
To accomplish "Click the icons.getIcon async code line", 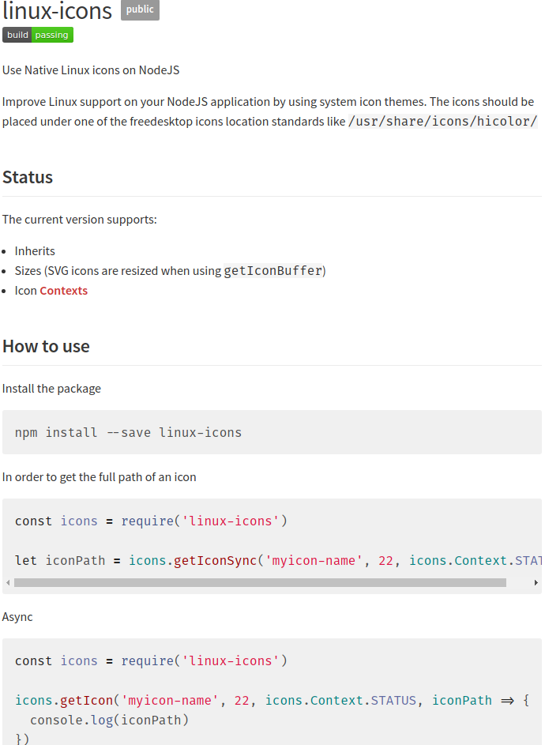I will tap(272, 700).
